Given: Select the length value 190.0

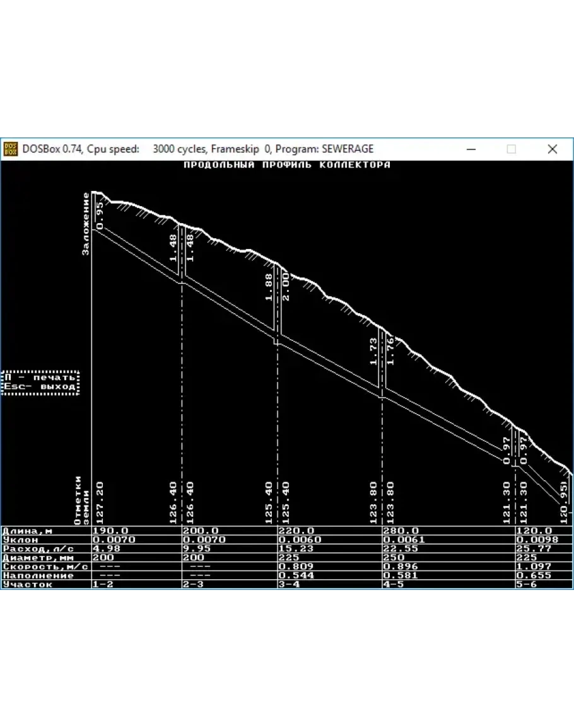Looking at the screenshot, I should pos(110,531).
